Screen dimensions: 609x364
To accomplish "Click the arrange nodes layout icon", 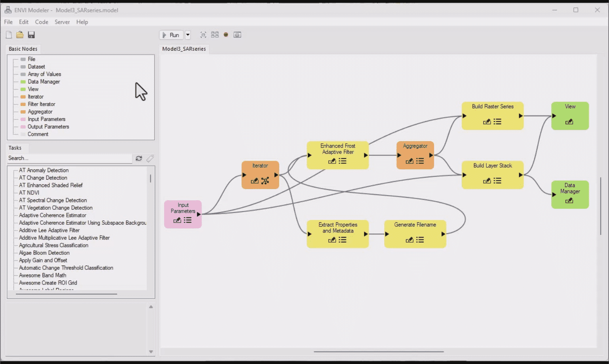I will [215, 35].
